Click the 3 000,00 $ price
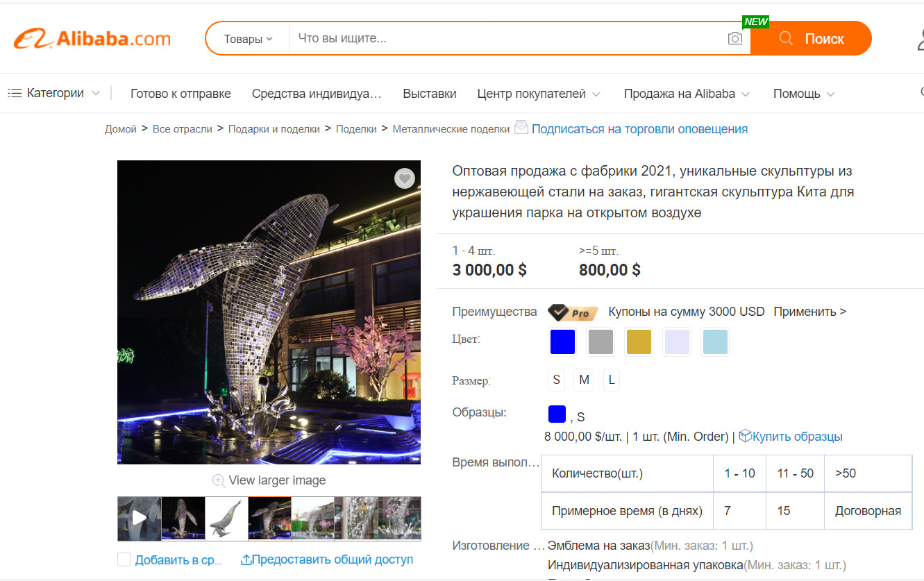This screenshot has height=581, width=924. pos(489,270)
